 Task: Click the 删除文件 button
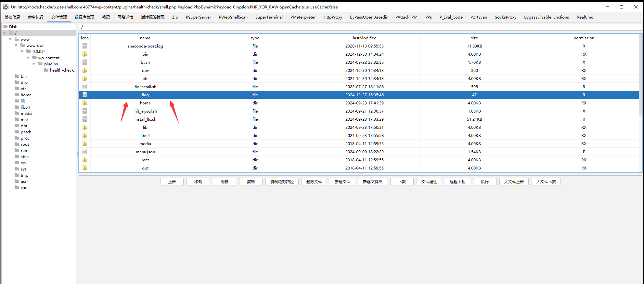tap(314, 182)
